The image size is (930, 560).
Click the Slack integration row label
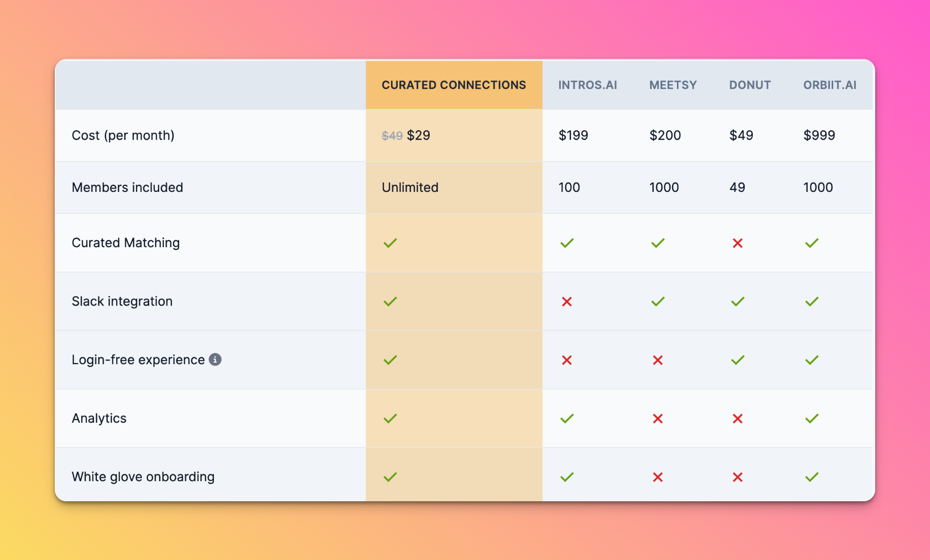pos(122,302)
